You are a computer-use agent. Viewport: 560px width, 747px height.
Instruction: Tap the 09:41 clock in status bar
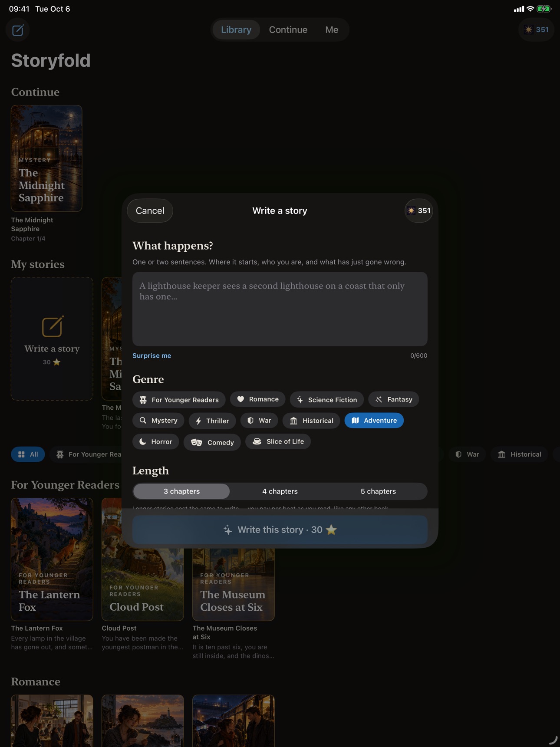tap(19, 9)
